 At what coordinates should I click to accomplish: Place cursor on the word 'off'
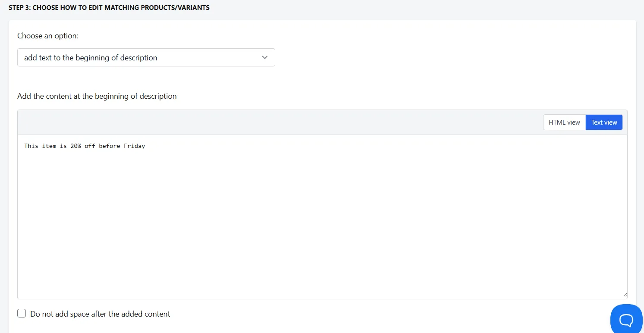point(90,146)
